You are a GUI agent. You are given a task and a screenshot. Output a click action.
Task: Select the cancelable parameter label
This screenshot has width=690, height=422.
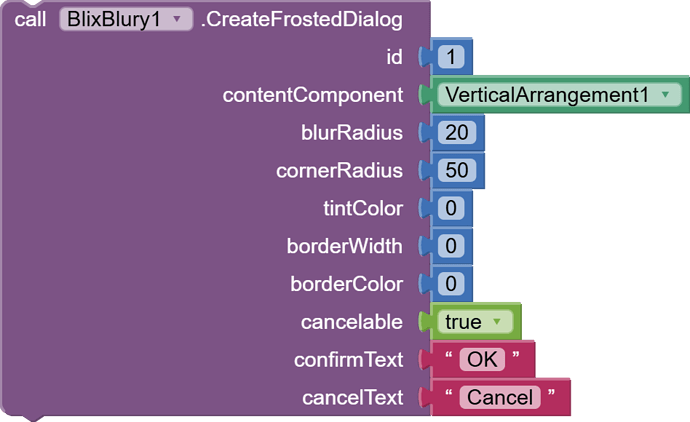pyautogui.click(x=352, y=322)
